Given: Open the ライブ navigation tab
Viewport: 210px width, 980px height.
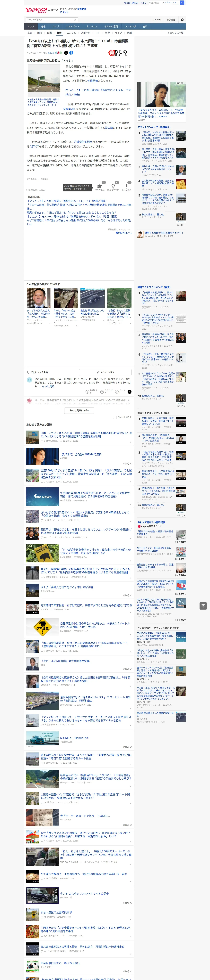Looking at the screenshot, I should coord(56,27).
